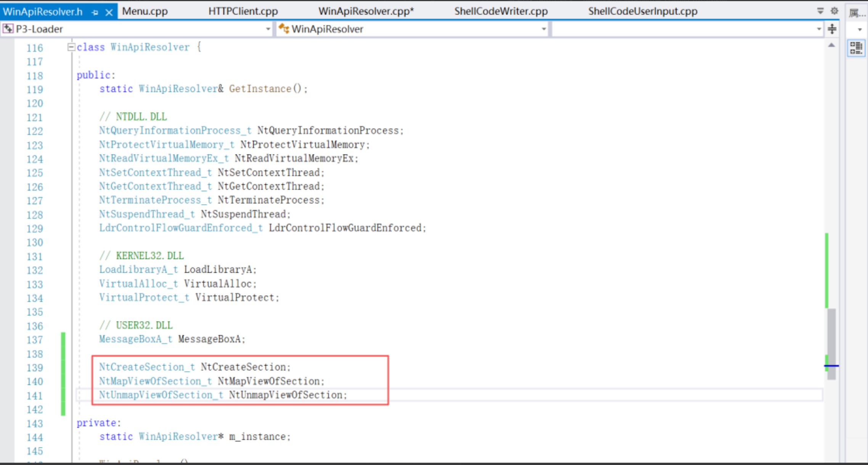Pin the WinApiResolver.h tab
The image size is (868, 465).
point(95,12)
